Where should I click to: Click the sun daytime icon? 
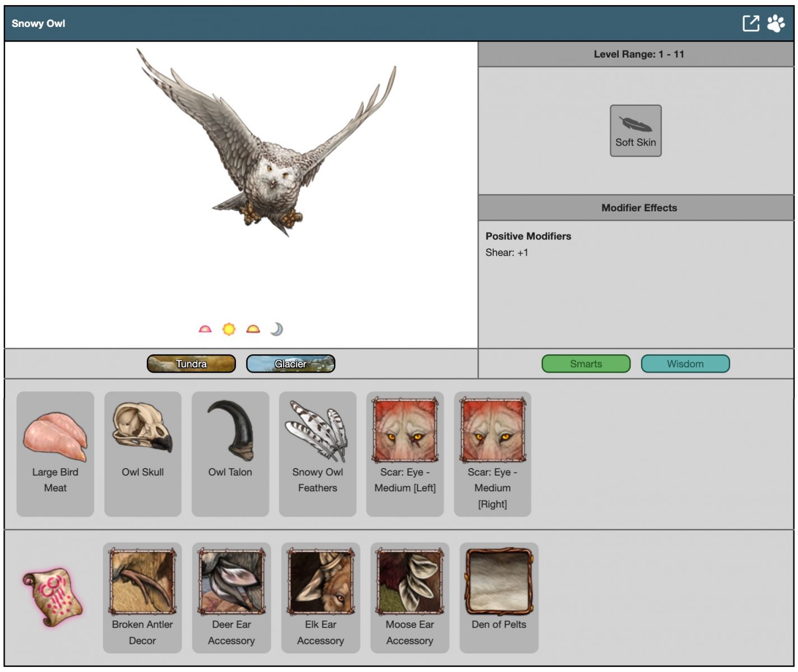(x=229, y=329)
